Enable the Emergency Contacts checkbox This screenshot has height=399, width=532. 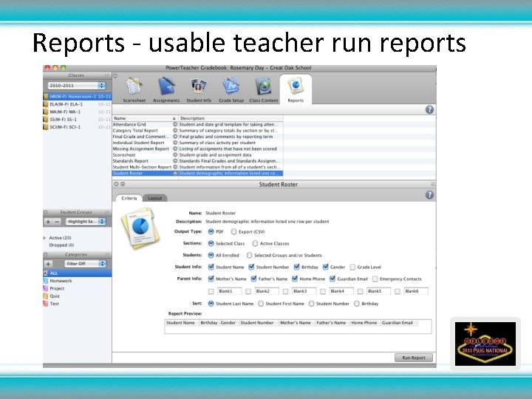click(375, 279)
